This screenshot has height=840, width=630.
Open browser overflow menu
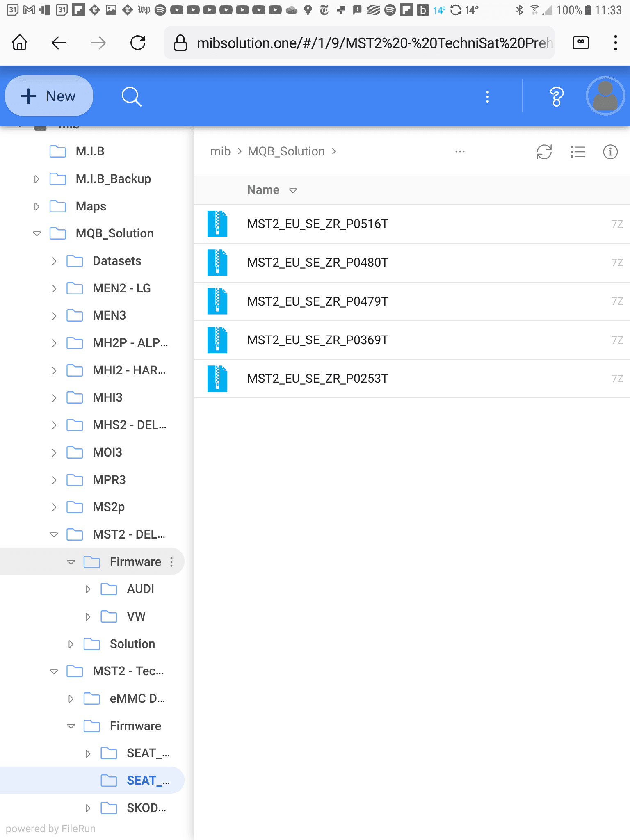615,43
